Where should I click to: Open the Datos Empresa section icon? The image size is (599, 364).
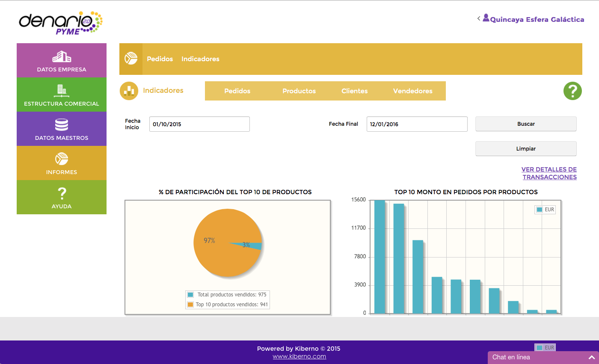[61, 56]
